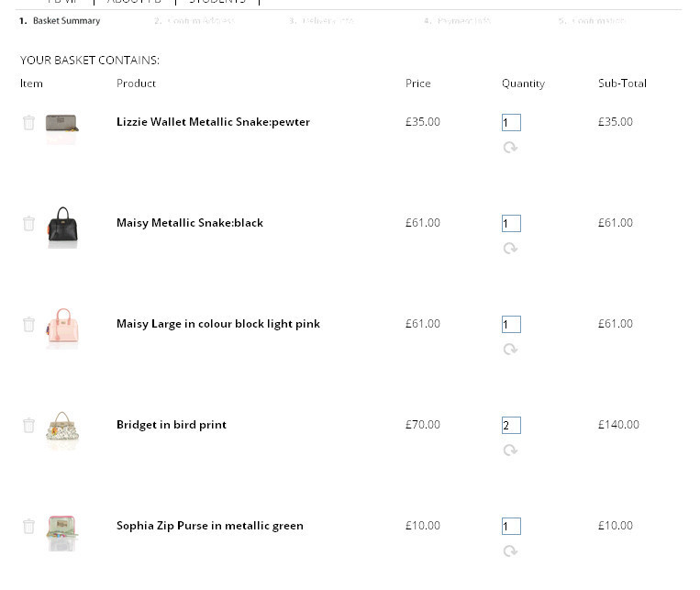Remove Maisy Metallic Snake black with trash icon
Viewport: 700px width, 590px height.
(28, 224)
